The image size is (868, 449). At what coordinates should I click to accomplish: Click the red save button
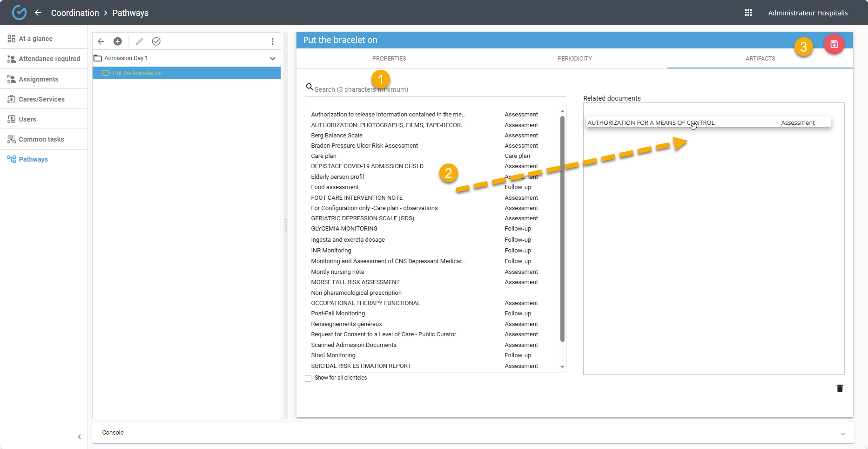tap(834, 44)
